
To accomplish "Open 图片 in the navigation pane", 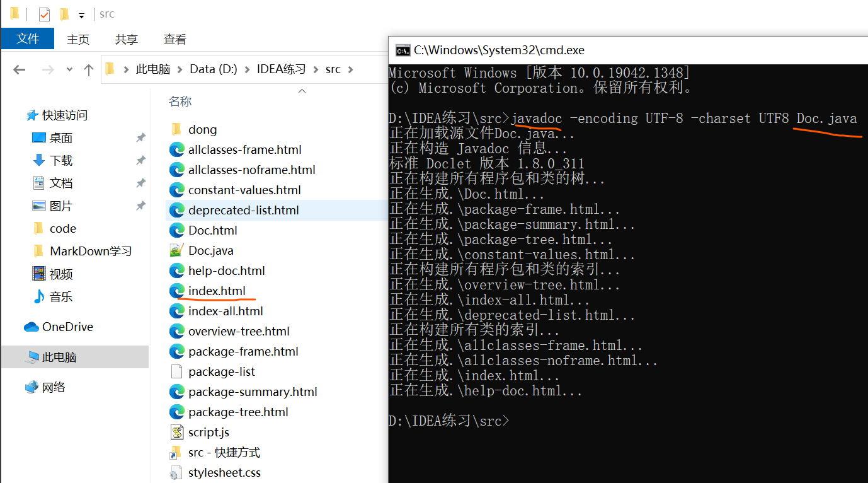I will click(x=61, y=206).
